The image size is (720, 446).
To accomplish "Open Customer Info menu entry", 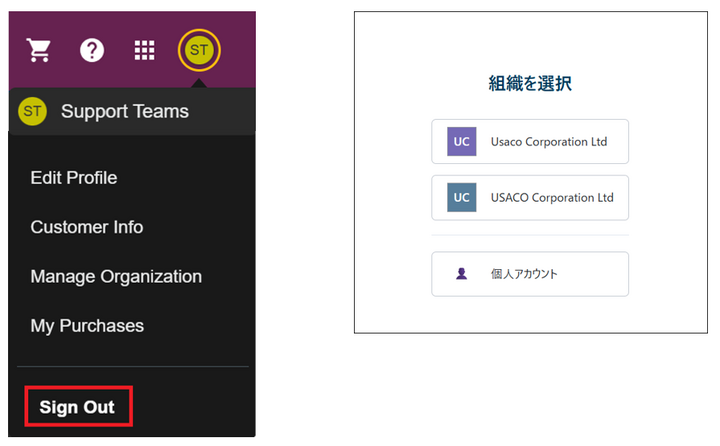I will [x=87, y=227].
